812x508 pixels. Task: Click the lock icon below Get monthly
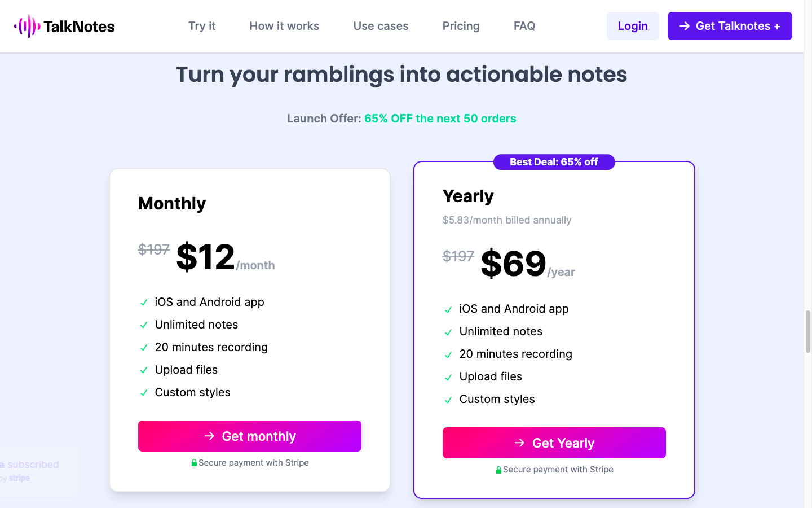[194, 462]
